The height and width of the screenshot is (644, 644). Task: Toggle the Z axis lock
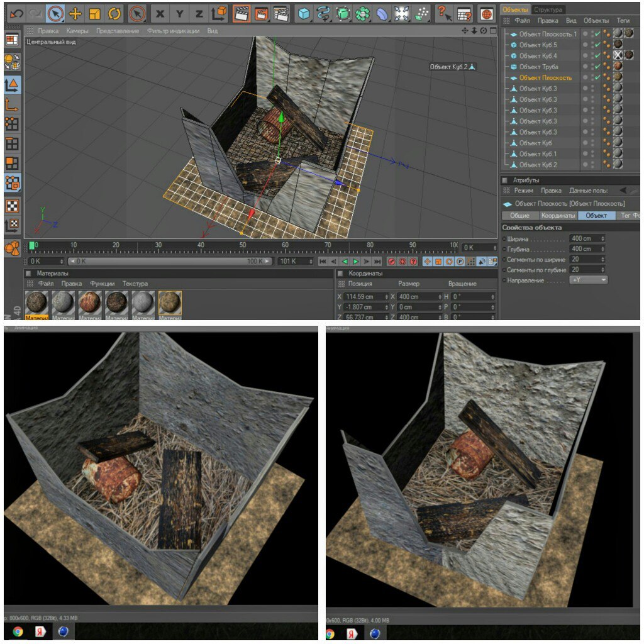(x=199, y=14)
